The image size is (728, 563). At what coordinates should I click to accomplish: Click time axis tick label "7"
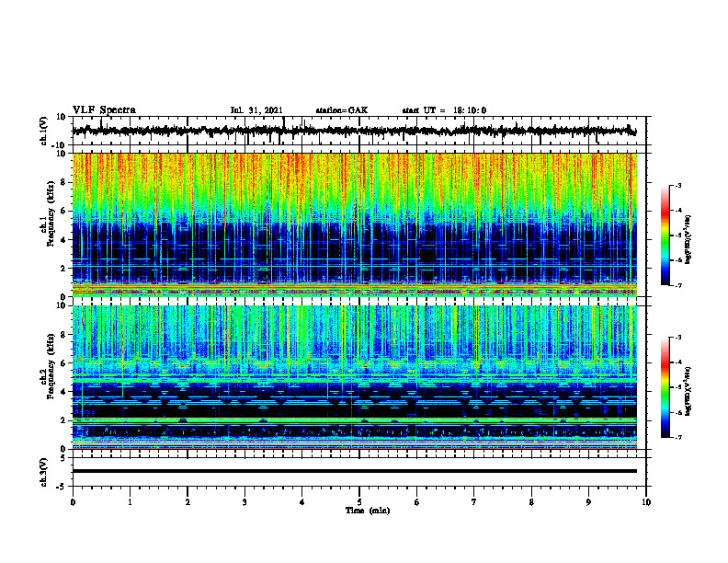474,502
